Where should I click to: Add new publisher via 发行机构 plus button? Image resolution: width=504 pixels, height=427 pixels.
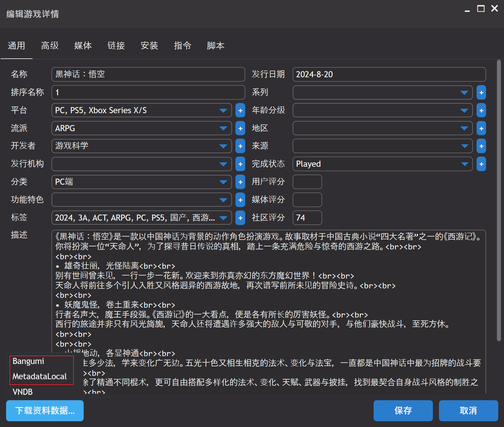(240, 164)
